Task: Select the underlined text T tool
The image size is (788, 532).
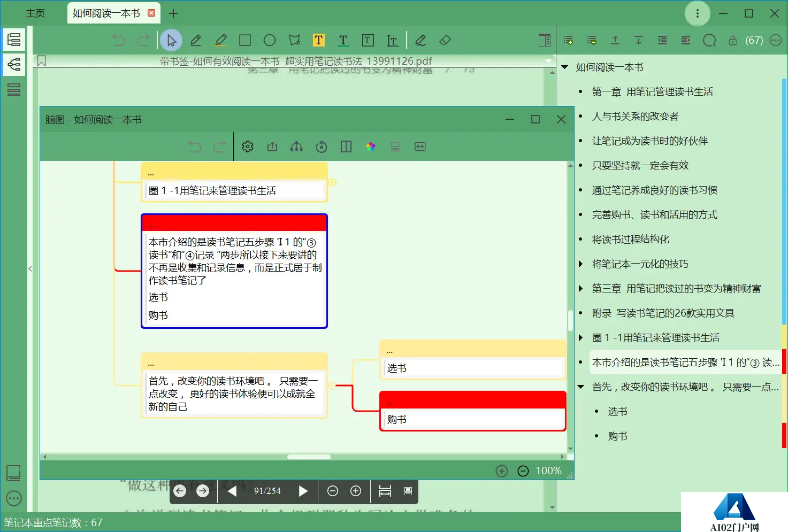Action: (x=343, y=40)
